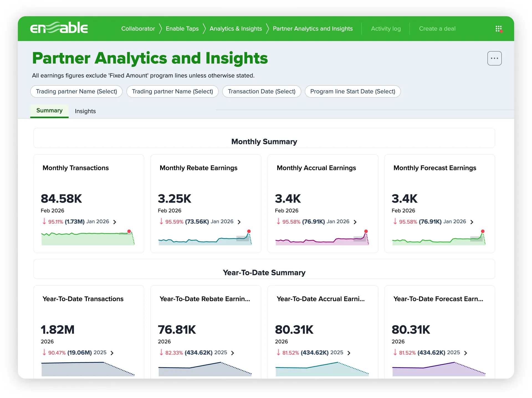Click the Monthly Forecast Earnings card title
This screenshot has width=532, height=398.
pos(434,168)
